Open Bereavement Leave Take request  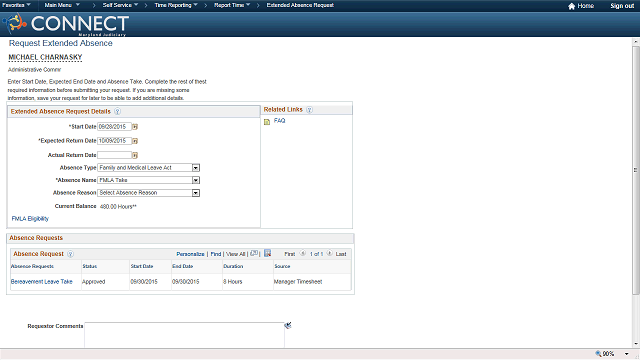click(x=42, y=282)
